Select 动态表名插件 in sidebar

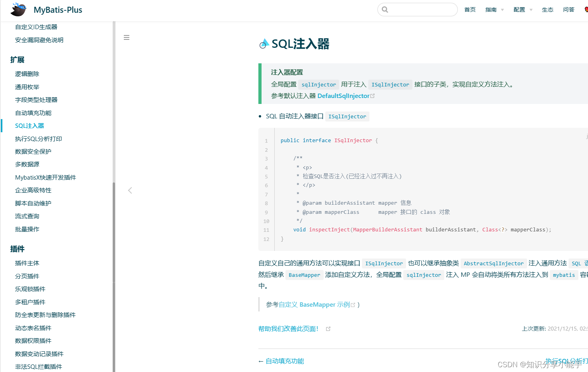33,328
